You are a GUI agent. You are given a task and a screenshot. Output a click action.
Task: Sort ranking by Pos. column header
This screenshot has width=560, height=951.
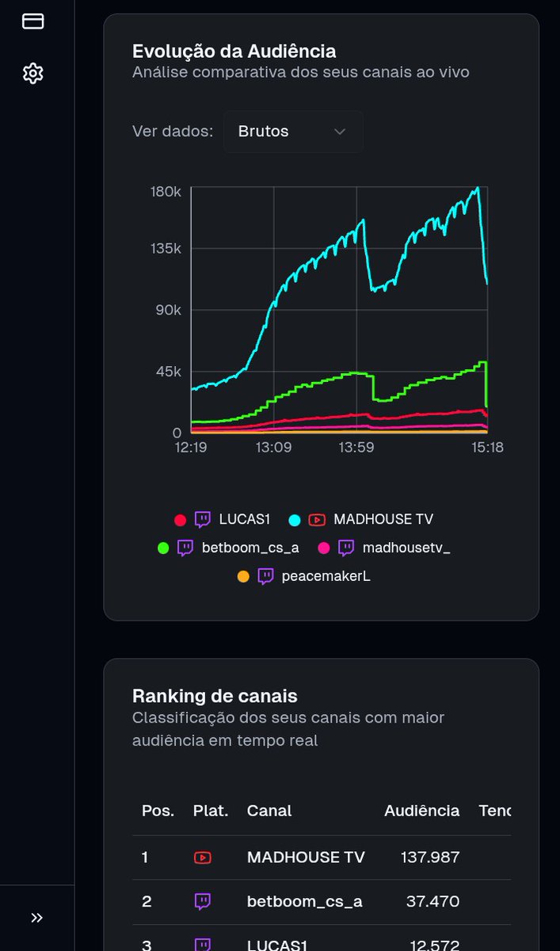point(158,811)
